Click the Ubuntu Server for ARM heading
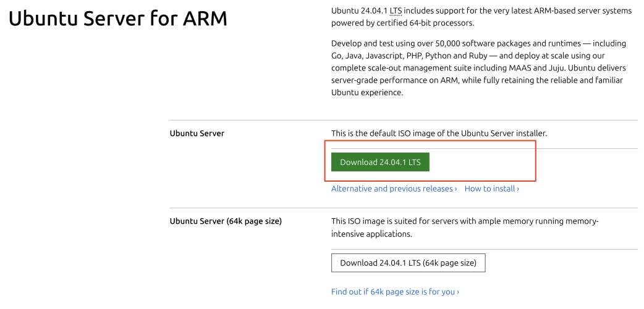This screenshot has height=309, width=644. (118, 19)
